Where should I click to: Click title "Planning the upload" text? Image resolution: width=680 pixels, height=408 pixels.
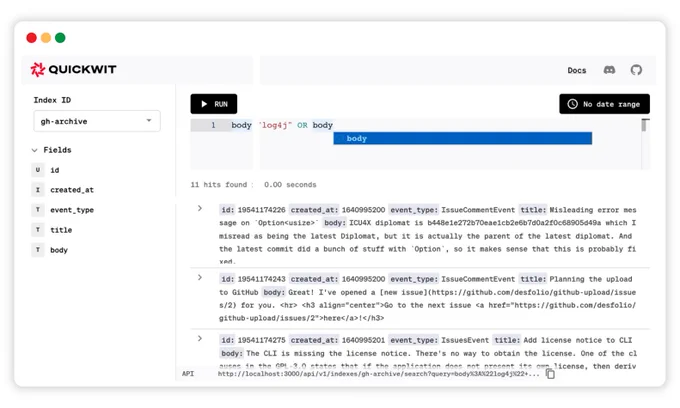point(591,279)
